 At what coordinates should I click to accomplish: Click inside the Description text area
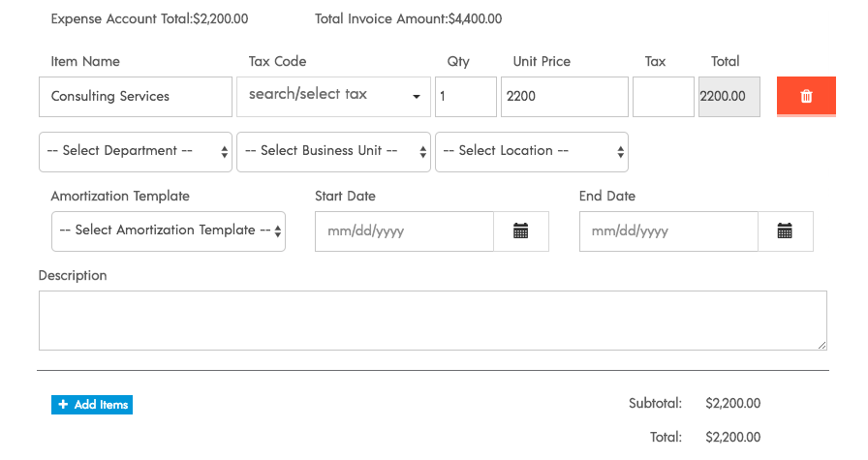pos(433,321)
